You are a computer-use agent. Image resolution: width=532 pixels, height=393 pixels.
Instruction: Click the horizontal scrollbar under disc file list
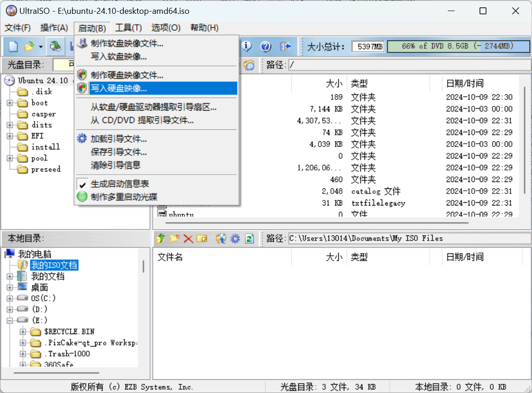point(317,223)
